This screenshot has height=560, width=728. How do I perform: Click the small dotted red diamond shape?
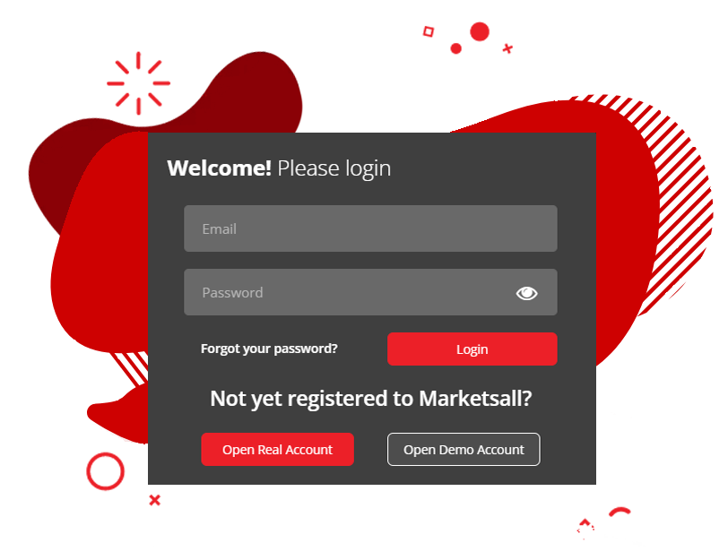pos(585,528)
